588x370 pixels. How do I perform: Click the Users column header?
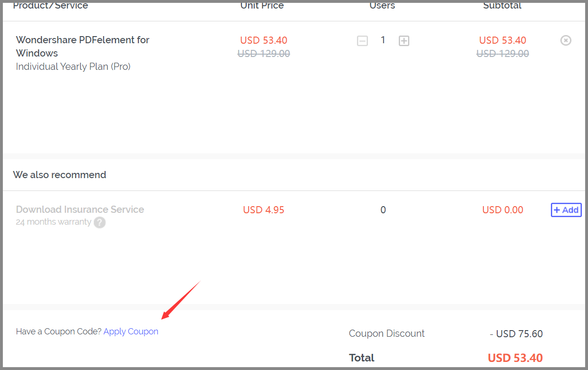382,6
